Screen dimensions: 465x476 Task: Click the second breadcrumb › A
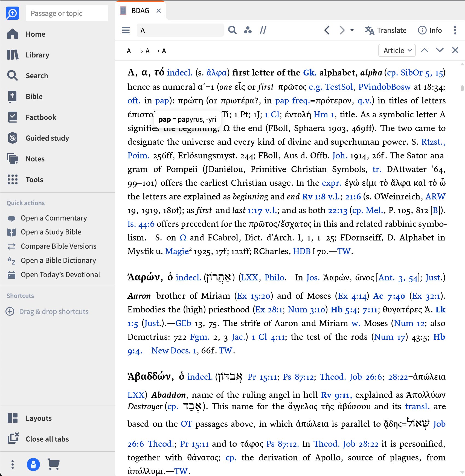tap(145, 51)
